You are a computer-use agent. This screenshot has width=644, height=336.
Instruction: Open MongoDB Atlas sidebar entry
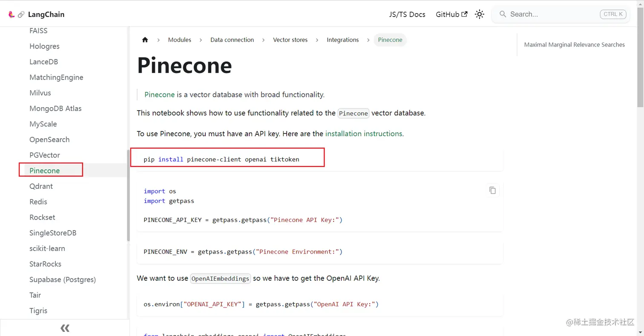pos(55,108)
